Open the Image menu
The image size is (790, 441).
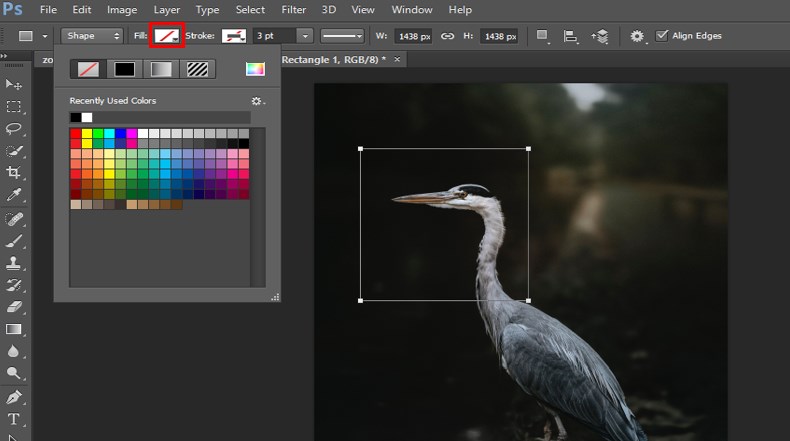point(122,10)
